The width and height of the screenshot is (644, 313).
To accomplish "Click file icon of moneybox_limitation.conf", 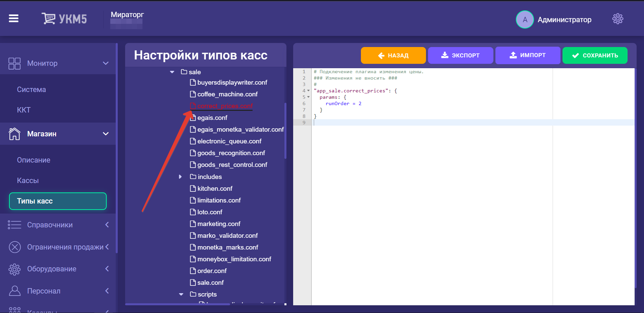I will coord(193,259).
